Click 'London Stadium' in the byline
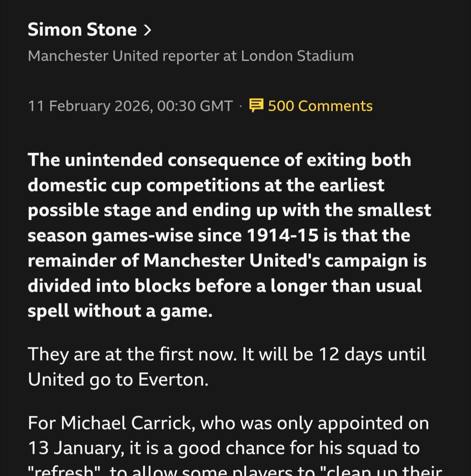Screen dimensions: 471x476 point(297,56)
